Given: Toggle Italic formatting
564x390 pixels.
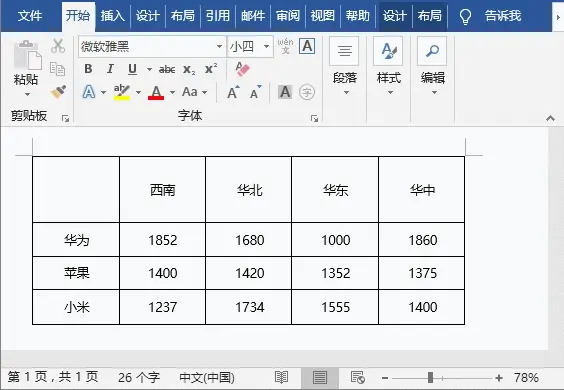Looking at the screenshot, I should click(x=110, y=69).
